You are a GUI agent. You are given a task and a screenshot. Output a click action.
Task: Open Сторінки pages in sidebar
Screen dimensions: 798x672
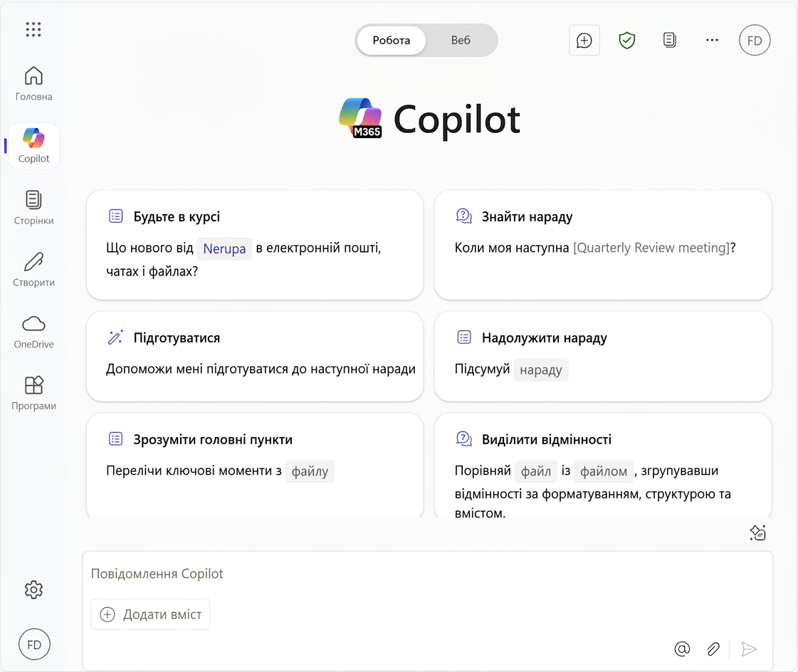tap(33, 208)
